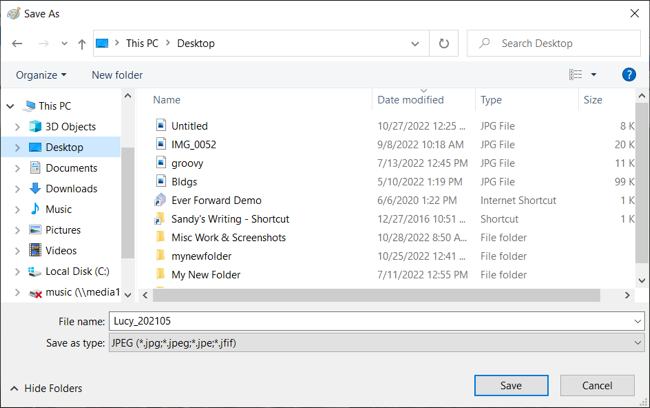
Task: Click the Back navigation arrow
Action: [x=17, y=44]
